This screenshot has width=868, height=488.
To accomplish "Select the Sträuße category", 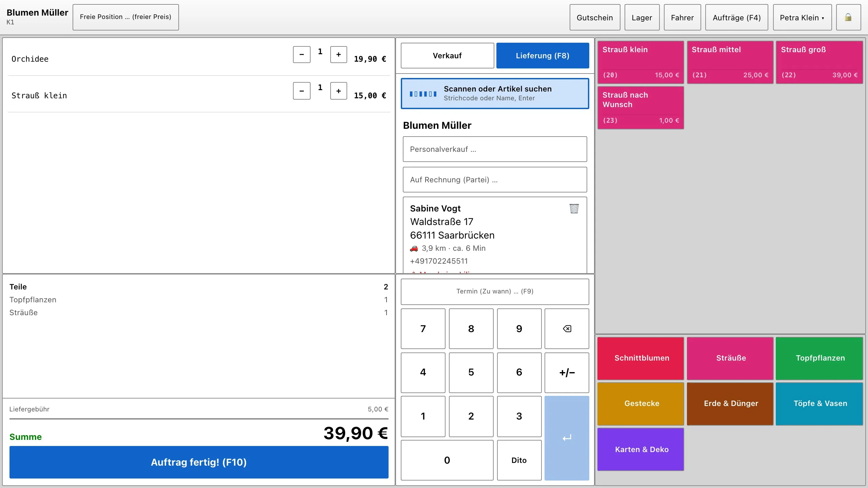I will (730, 358).
